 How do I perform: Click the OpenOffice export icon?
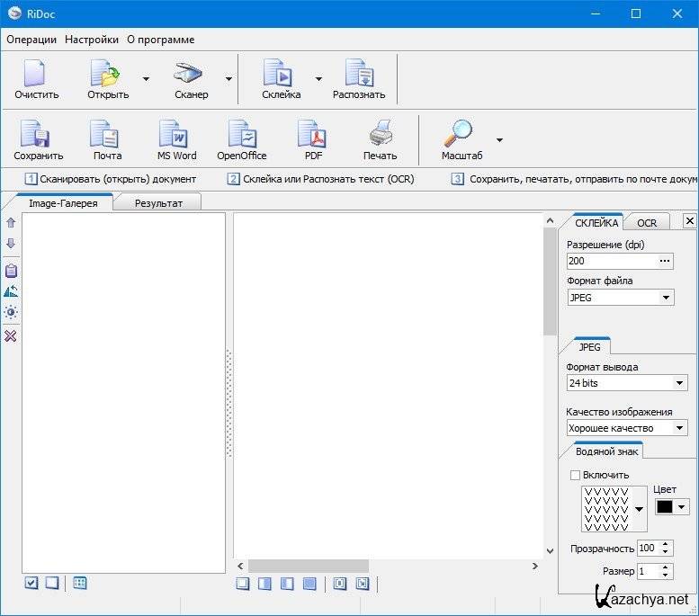click(241, 137)
